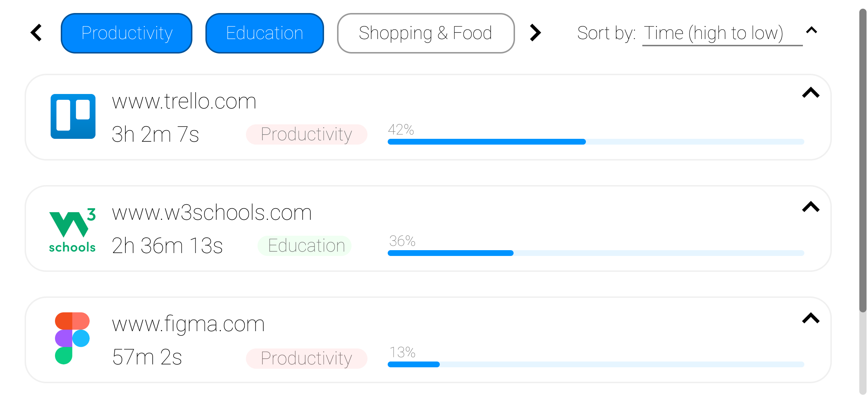The height and width of the screenshot is (402, 868).
Task: Click the Trello logo icon
Action: [x=73, y=116]
